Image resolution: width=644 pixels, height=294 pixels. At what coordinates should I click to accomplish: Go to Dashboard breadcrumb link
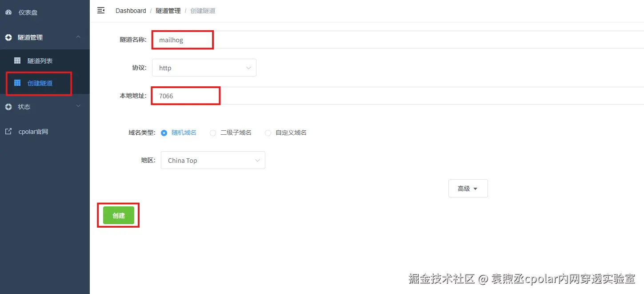(131, 11)
